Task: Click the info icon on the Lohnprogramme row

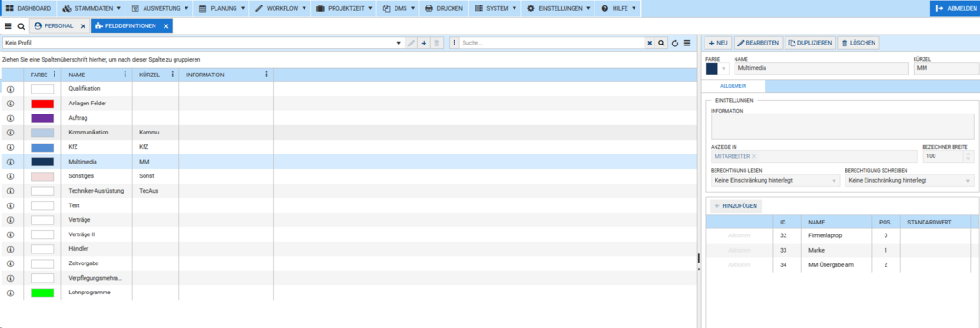Action: [11, 293]
